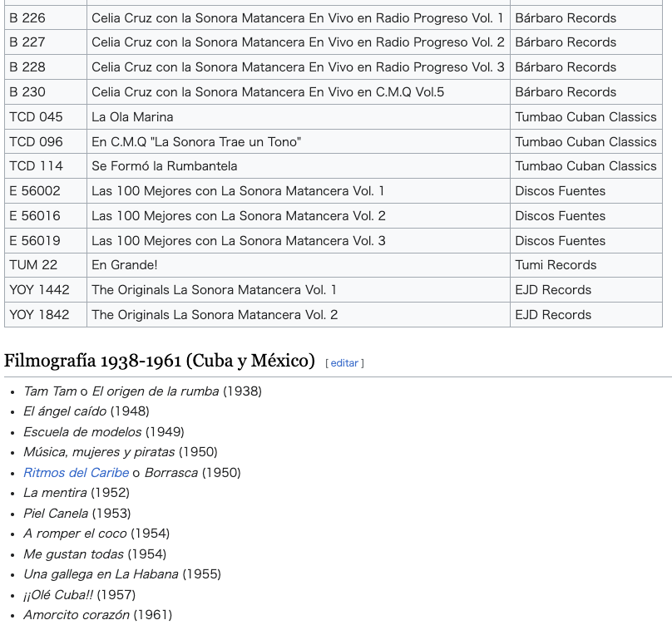Click Música, mujeres y piratas (1950) entry
This screenshot has height=625, width=672.
[121, 452]
